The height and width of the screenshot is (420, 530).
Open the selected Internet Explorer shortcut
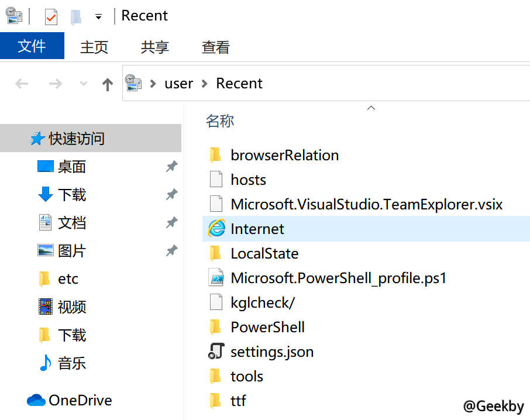[257, 228]
